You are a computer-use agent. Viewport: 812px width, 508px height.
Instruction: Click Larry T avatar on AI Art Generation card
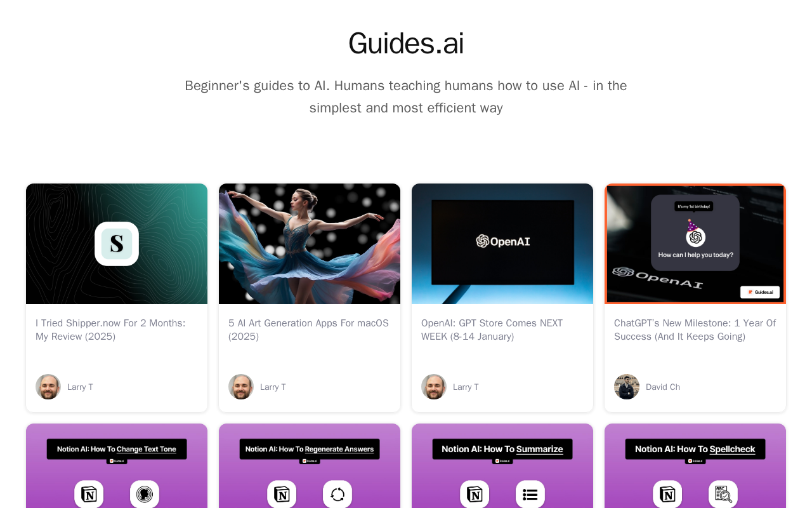[241, 387]
